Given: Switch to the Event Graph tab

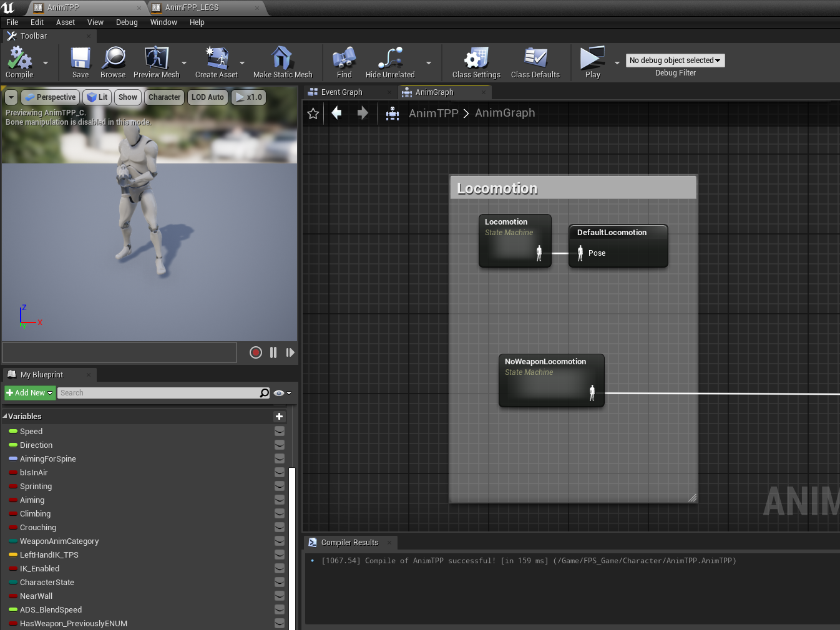Looking at the screenshot, I should [x=341, y=92].
